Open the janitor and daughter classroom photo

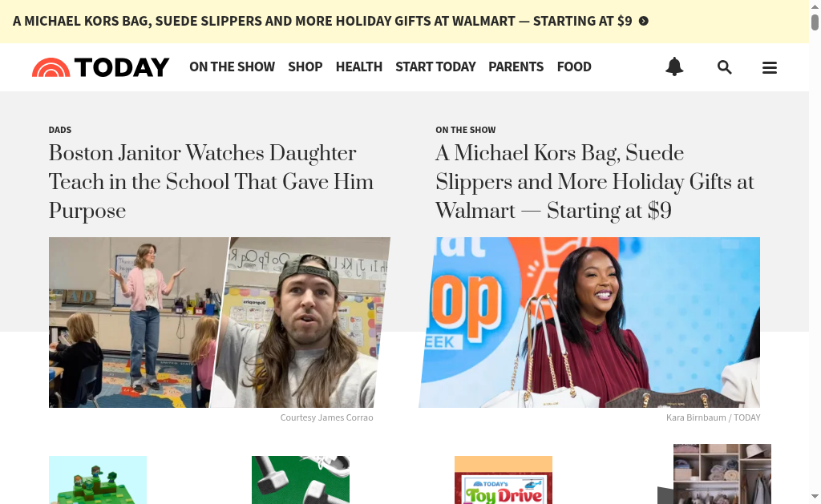click(219, 322)
